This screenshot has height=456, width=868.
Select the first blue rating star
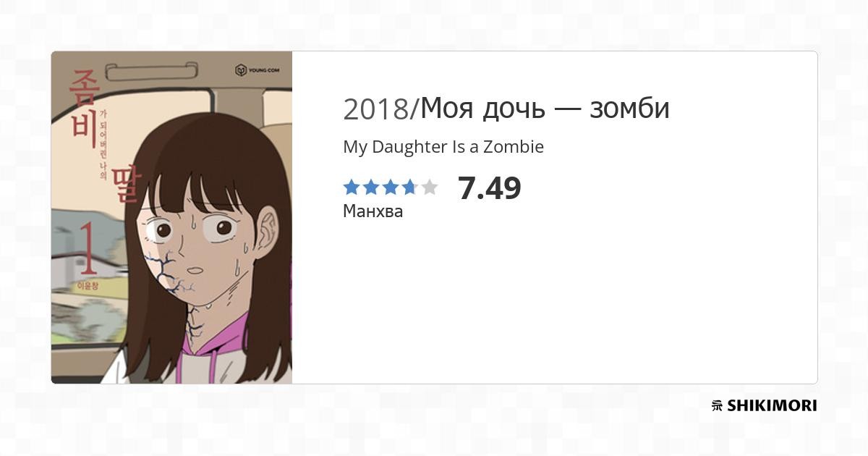click(x=352, y=187)
